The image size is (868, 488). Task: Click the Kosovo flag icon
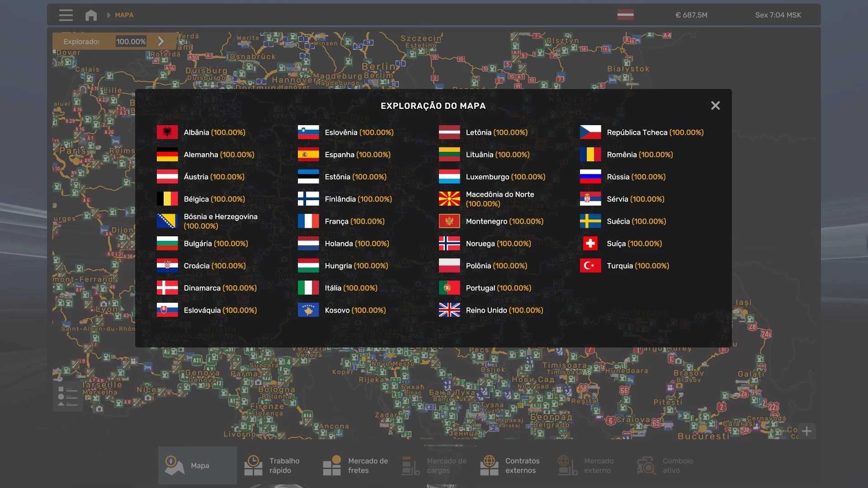tap(308, 310)
